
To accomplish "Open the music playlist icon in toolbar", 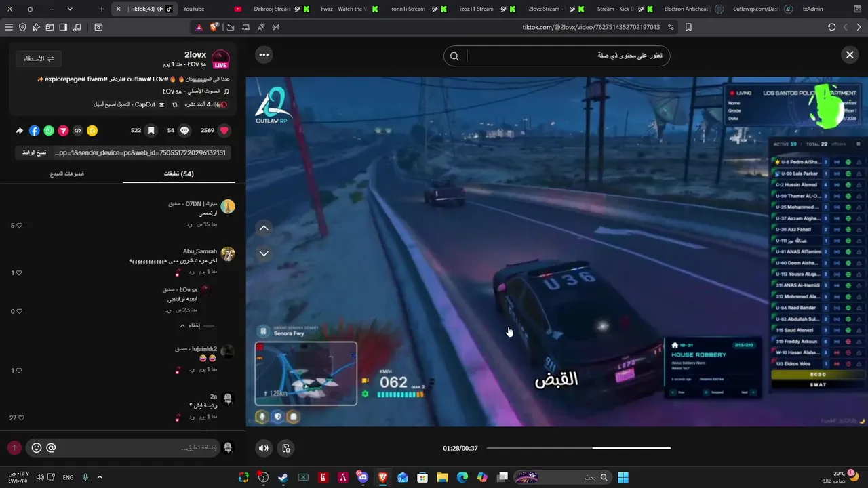I will [77, 27].
